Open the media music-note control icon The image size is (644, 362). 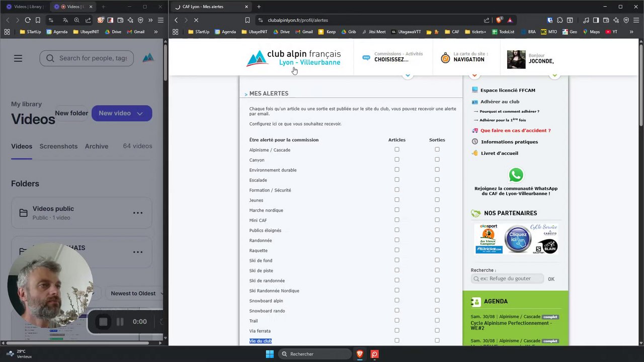tap(586, 20)
